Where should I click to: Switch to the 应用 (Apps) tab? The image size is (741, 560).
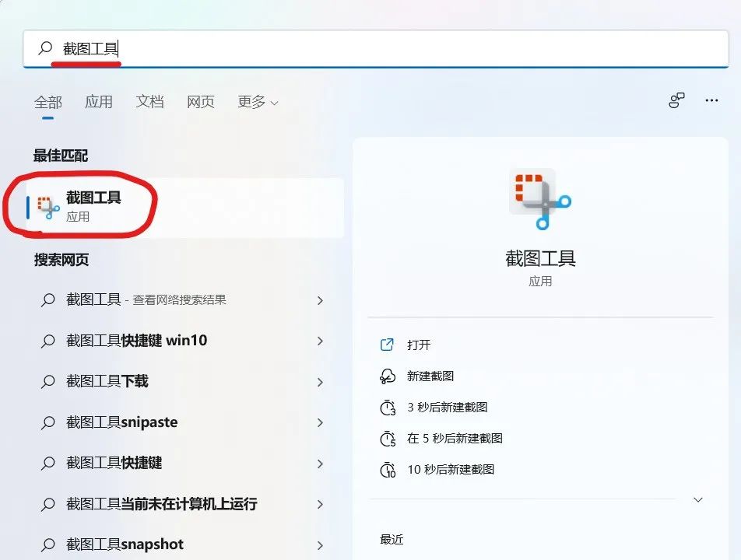pyautogui.click(x=99, y=101)
